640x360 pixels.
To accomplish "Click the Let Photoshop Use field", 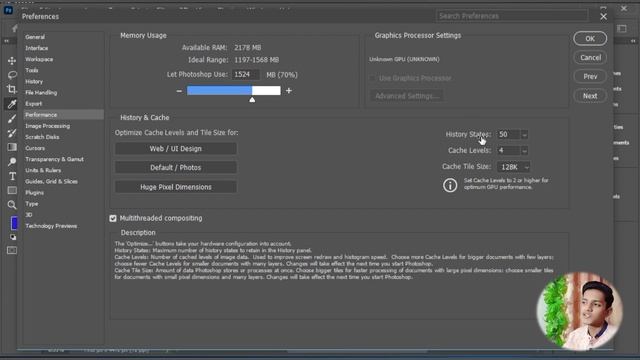I will [245, 75].
